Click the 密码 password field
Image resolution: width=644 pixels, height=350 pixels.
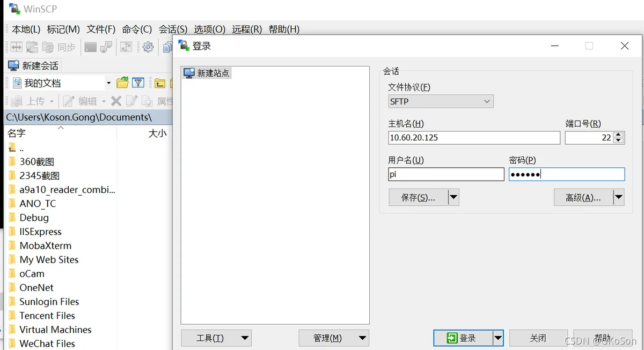coord(567,174)
